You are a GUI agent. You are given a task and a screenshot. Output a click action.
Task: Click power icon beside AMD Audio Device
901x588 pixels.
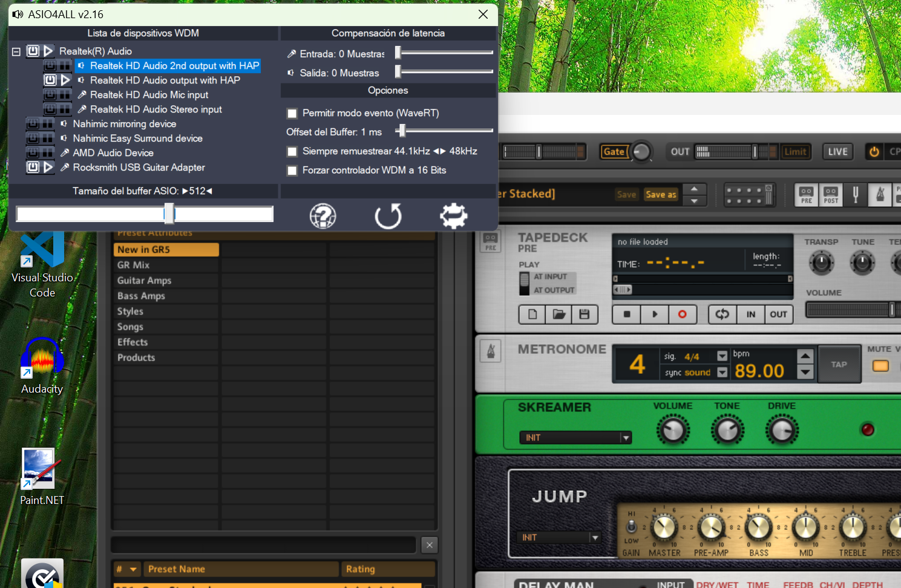[x=33, y=153]
